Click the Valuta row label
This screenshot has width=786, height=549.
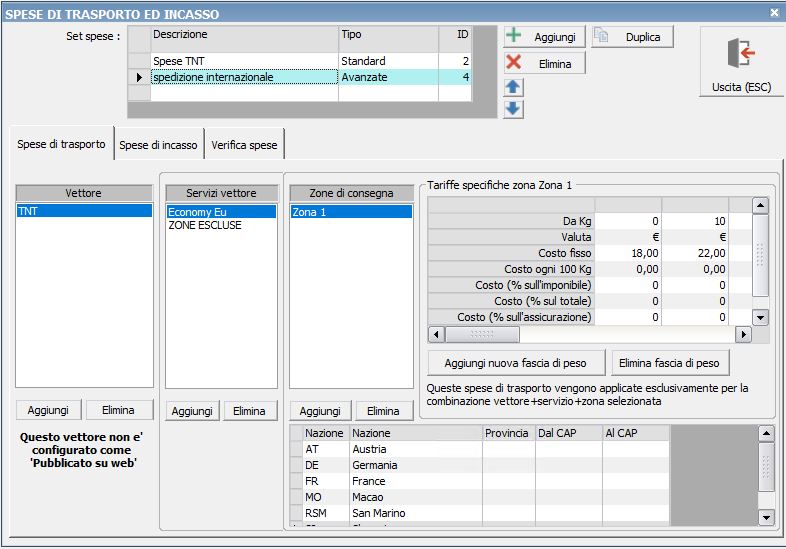pyautogui.click(x=511, y=237)
